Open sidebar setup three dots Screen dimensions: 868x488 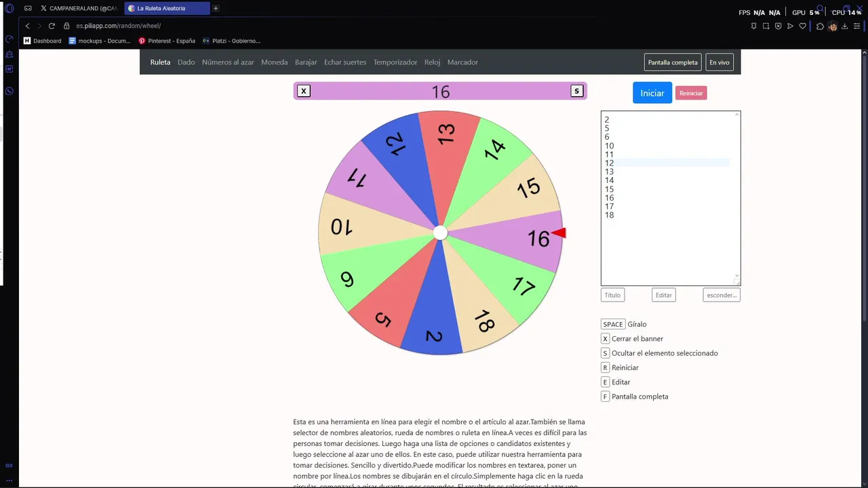(x=9, y=480)
